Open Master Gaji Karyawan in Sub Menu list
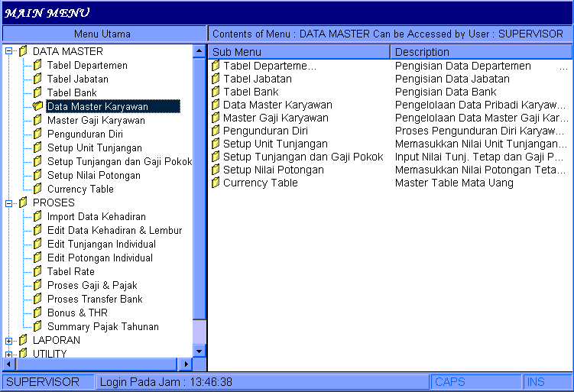This screenshot has width=574, height=392. click(x=276, y=118)
